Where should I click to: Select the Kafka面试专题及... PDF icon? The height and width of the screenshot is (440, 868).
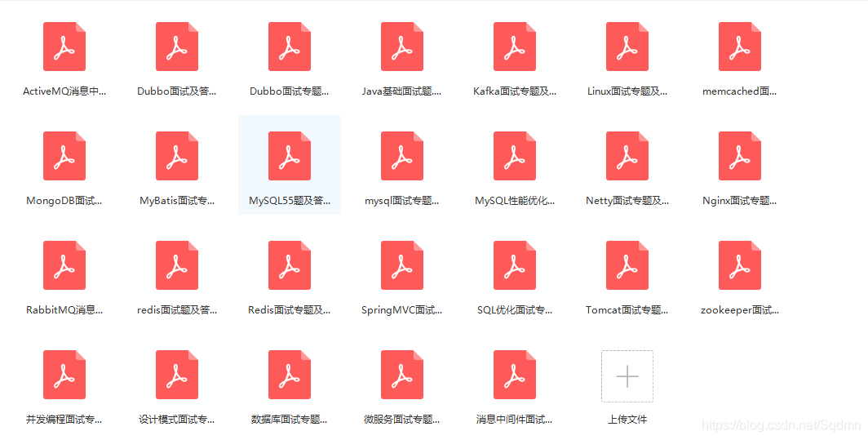coord(514,47)
